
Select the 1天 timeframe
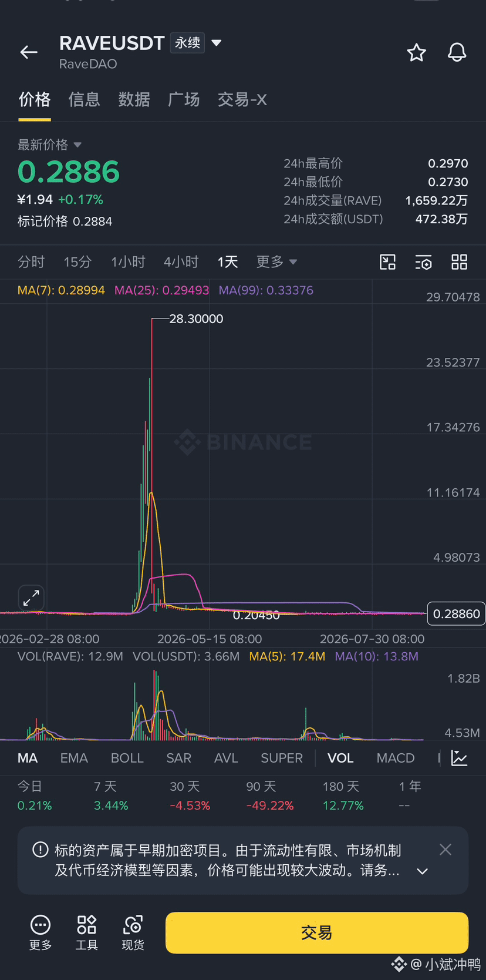[x=228, y=261]
